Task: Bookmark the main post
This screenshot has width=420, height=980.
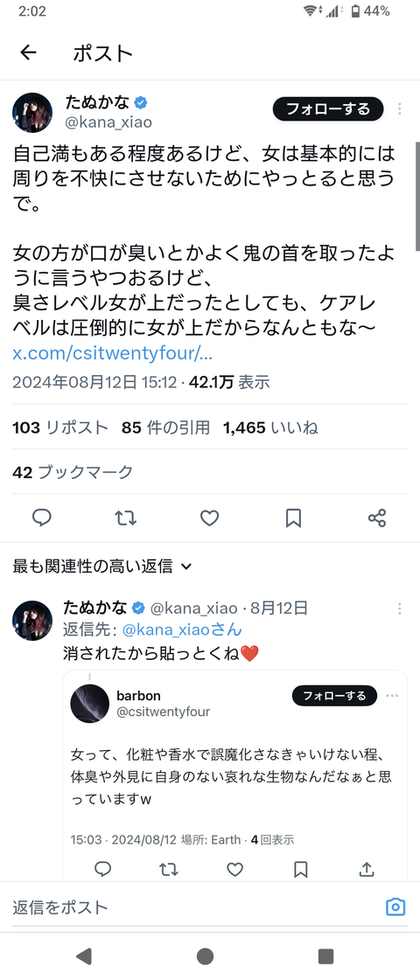Action: [293, 518]
